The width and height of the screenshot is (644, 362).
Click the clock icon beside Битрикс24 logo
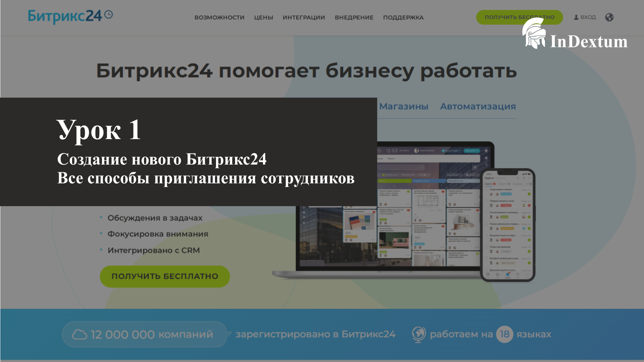click(109, 14)
